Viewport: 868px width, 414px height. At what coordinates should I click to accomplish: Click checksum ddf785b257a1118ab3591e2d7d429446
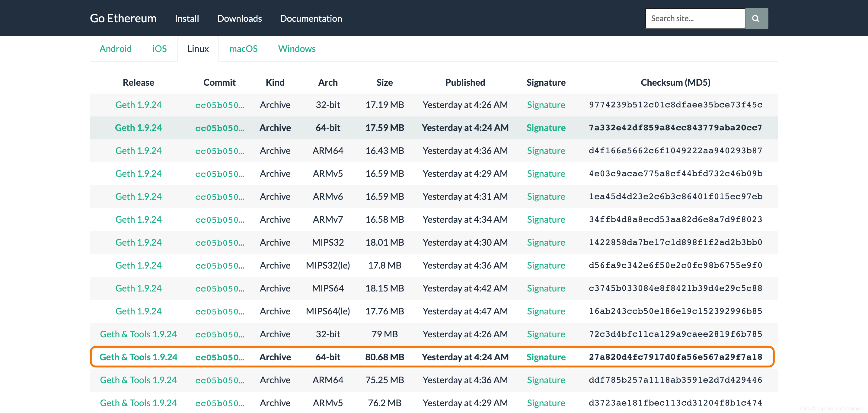coord(675,380)
